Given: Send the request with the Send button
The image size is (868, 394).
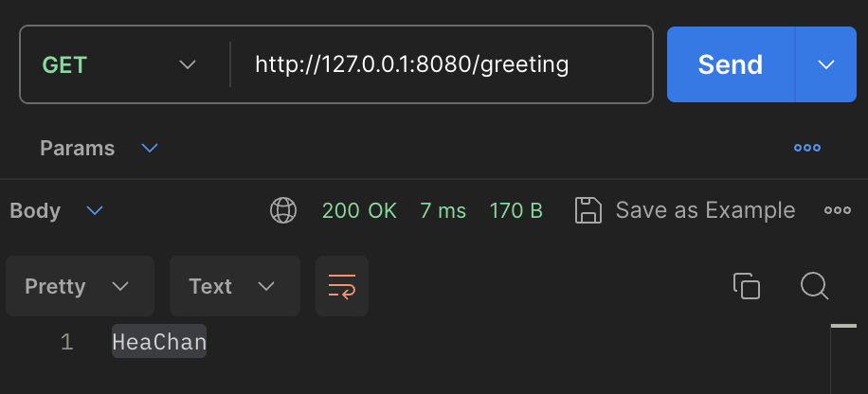Looking at the screenshot, I should (731, 64).
